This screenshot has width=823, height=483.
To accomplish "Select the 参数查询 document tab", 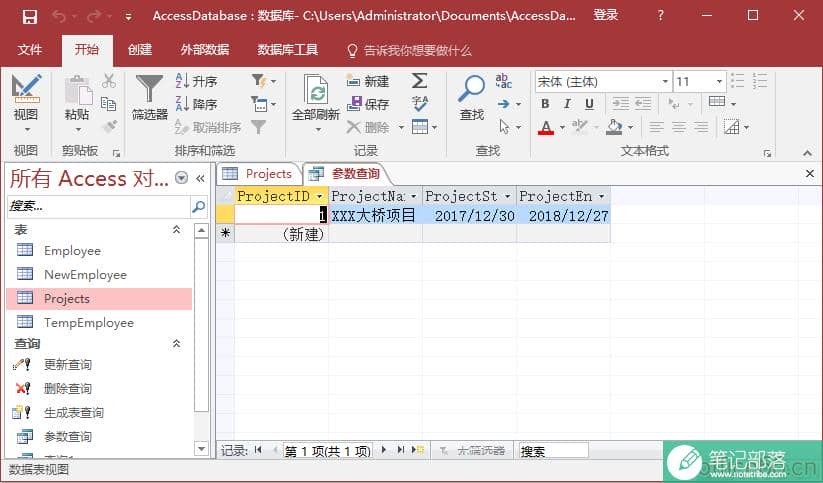I will tap(345, 174).
